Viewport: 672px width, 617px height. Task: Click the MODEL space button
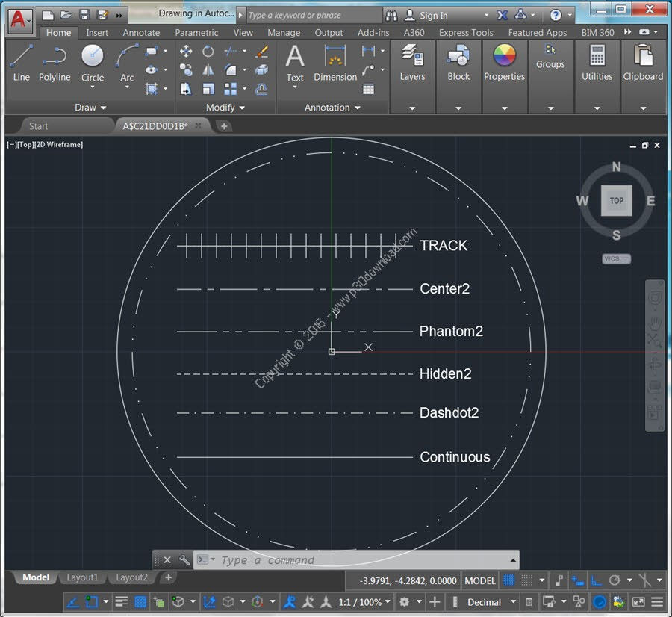tap(480, 580)
